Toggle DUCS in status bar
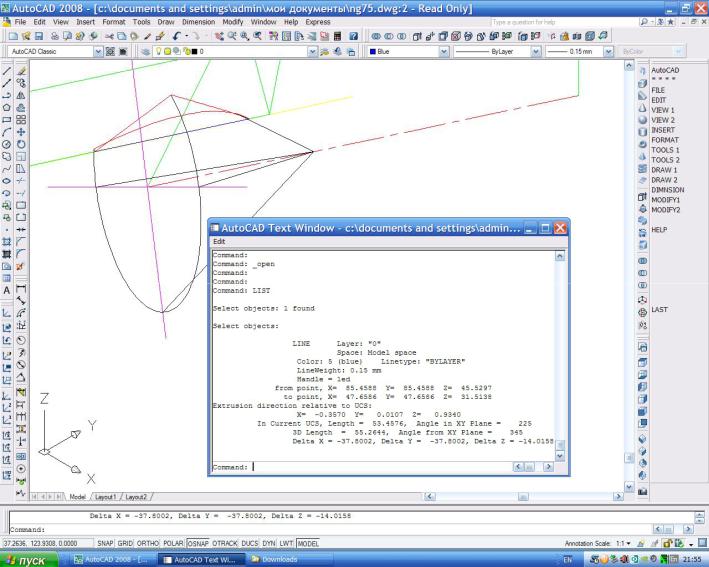Image resolution: width=709 pixels, height=567 pixels. click(250, 543)
